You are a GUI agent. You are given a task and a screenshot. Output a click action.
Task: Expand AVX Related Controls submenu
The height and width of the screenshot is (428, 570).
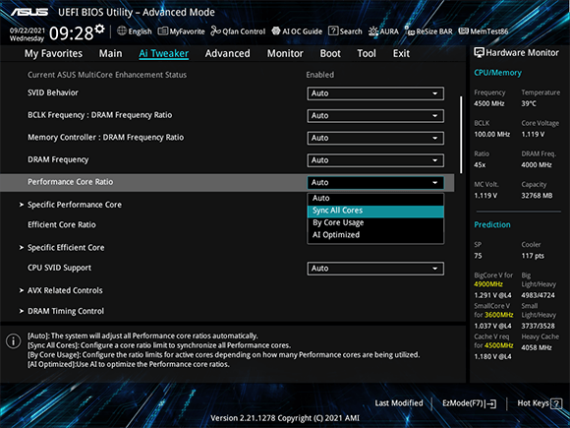[65, 291]
